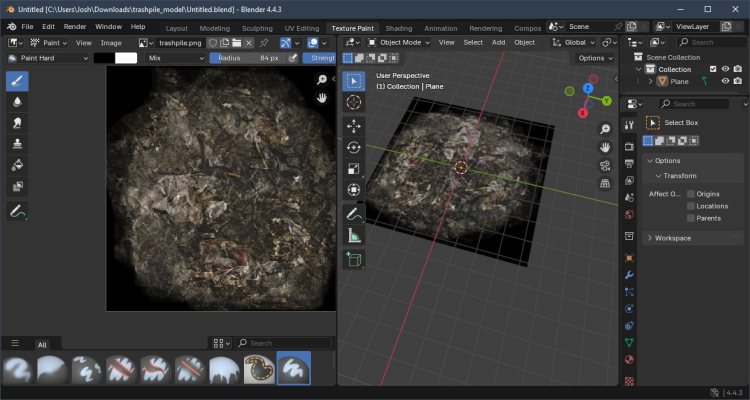Select the Fill bucket tool
750x400 pixels.
(18, 165)
